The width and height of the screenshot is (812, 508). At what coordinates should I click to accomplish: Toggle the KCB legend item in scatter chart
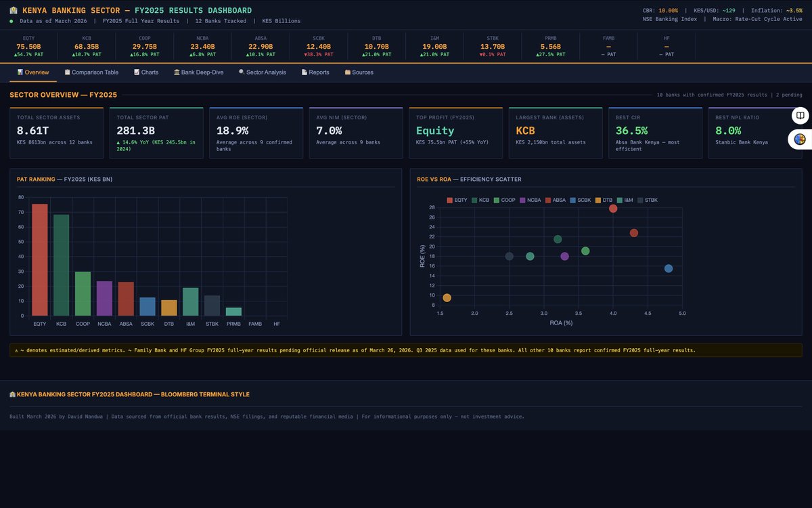point(480,200)
